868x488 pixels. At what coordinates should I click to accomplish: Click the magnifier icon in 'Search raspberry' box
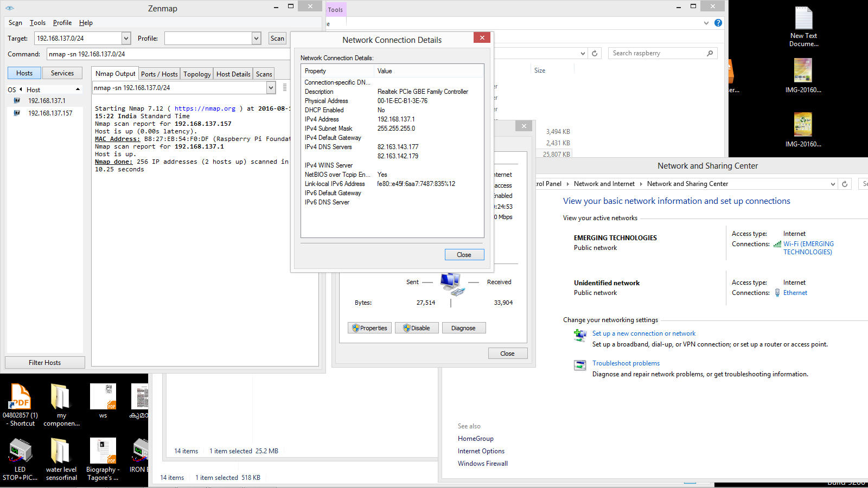(x=710, y=53)
